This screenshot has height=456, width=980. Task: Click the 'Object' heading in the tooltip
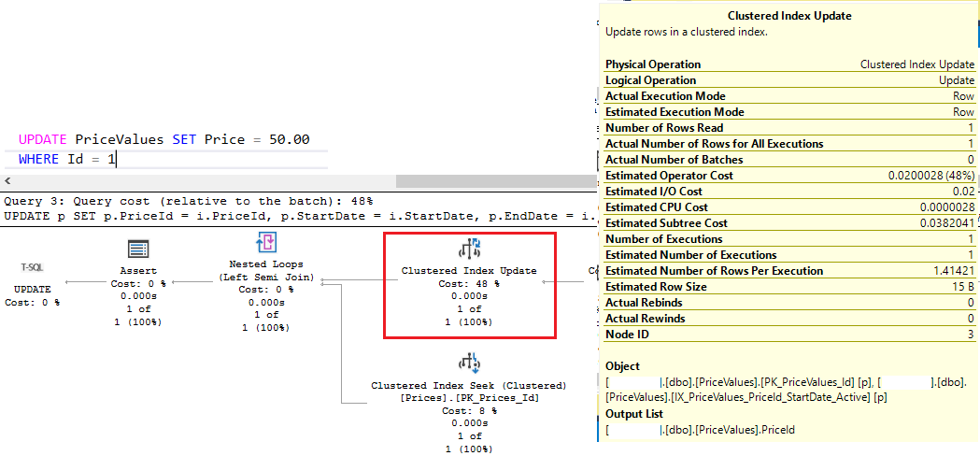click(x=622, y=366)
